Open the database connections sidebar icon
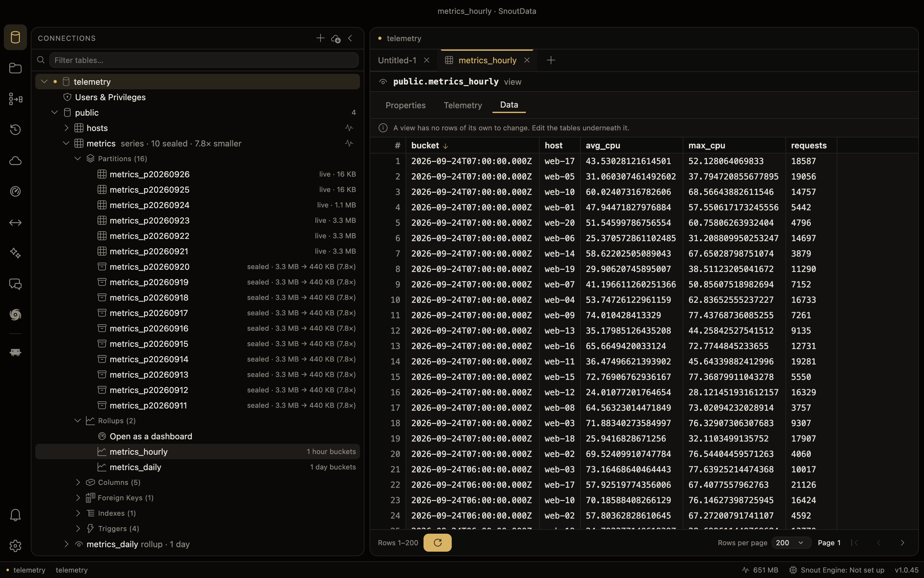The width and height of the screenshot is (924, 578). [15, 38]
